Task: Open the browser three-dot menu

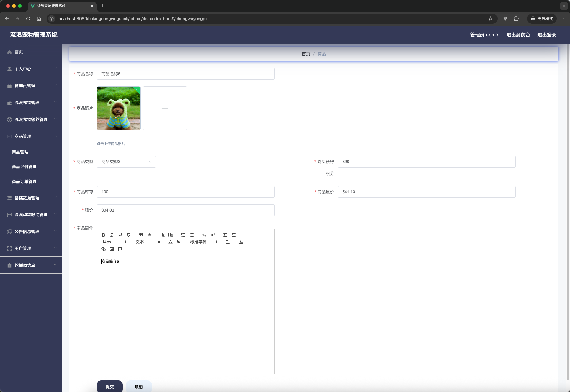Action: pyautogui.click(x=563, y=19)
